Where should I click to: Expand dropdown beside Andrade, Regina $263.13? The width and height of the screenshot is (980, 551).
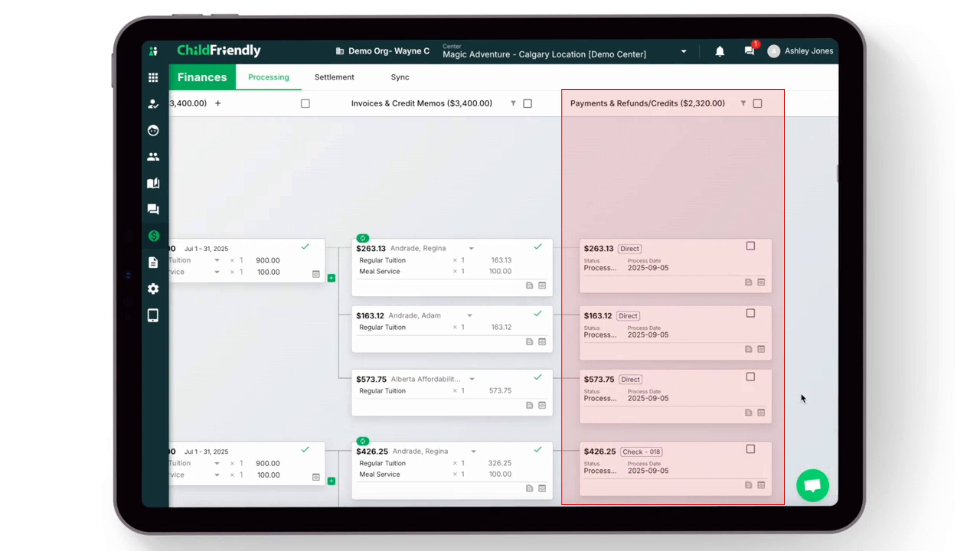coord(471,248)
